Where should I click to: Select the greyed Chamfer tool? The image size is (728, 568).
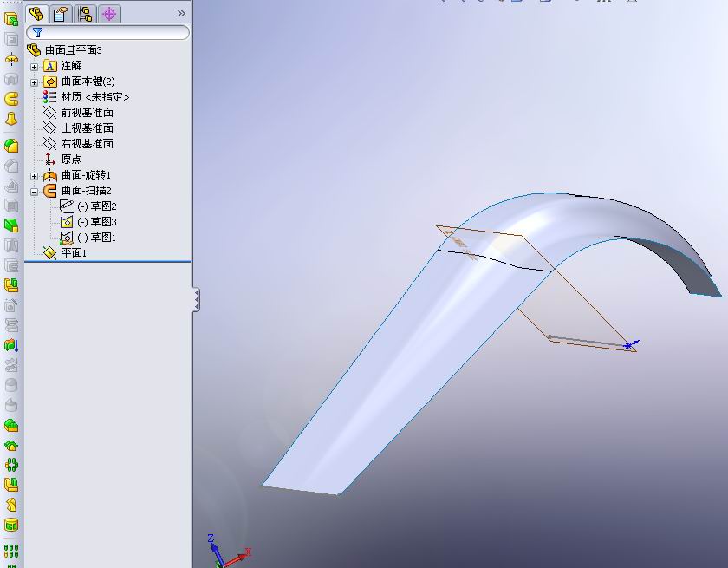coord(11,166)
